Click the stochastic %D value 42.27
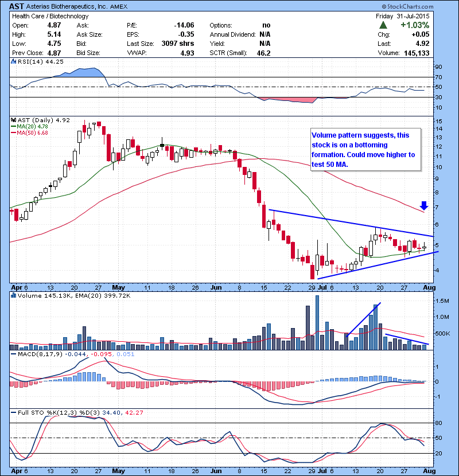Image resolution: width=459 pixels, height=476 pixels. (134, 412)
